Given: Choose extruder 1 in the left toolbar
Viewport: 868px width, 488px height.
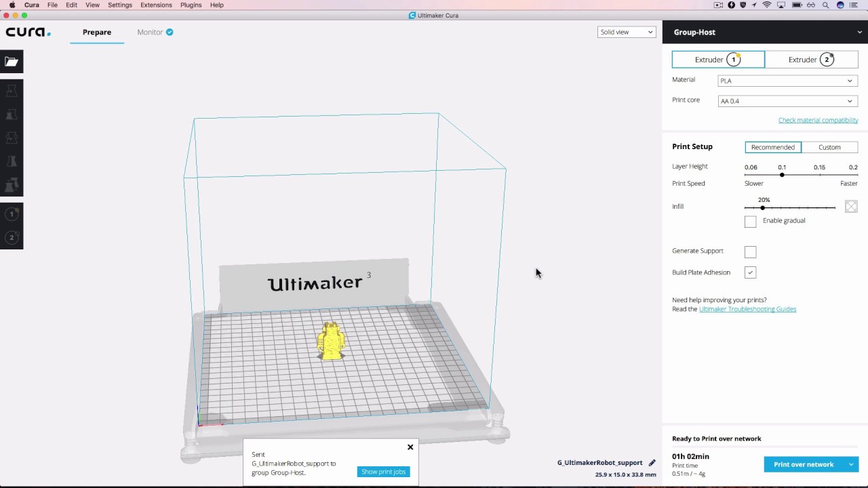Looking at the screenshot, I should click(12, 214).
